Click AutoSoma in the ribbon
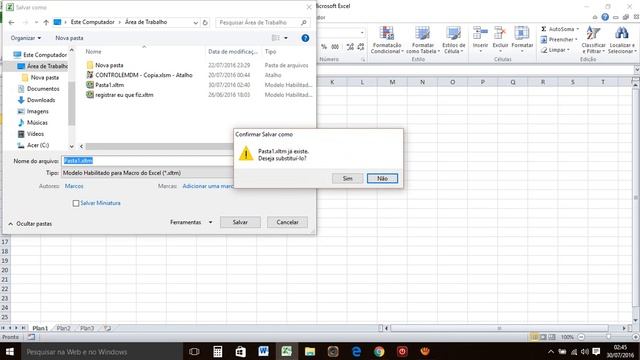This screenshot has width=640, height=360. coord(560,29)
